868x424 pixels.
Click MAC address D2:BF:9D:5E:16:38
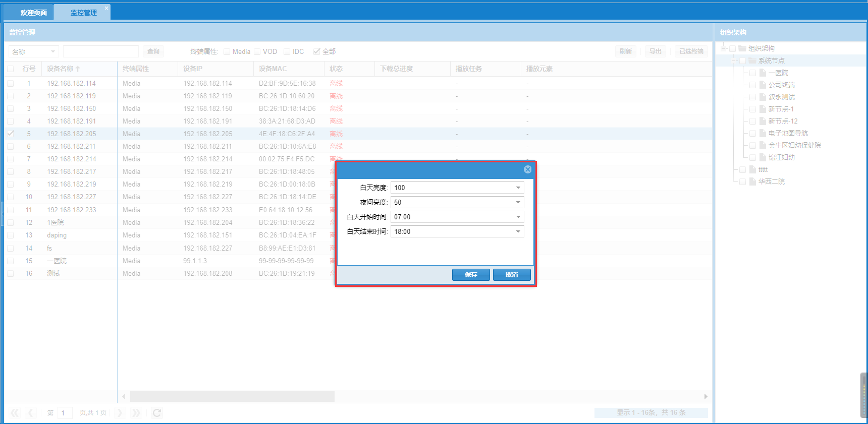click(x=287, y=83)
